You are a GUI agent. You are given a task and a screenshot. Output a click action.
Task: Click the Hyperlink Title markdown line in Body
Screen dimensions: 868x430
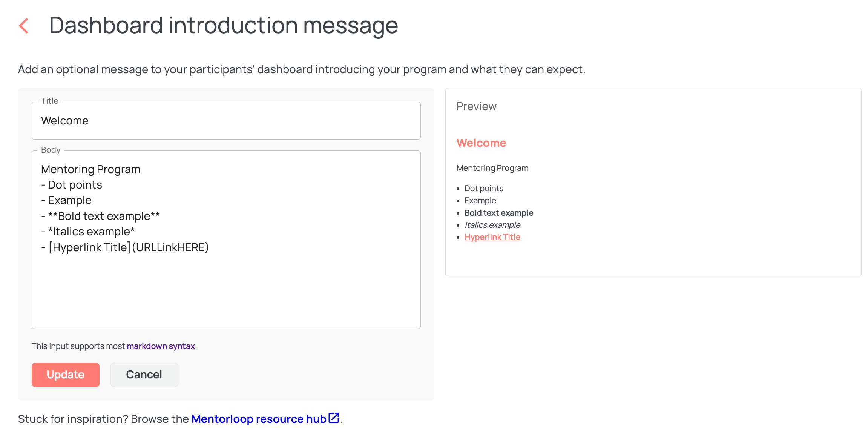point(125,247)
